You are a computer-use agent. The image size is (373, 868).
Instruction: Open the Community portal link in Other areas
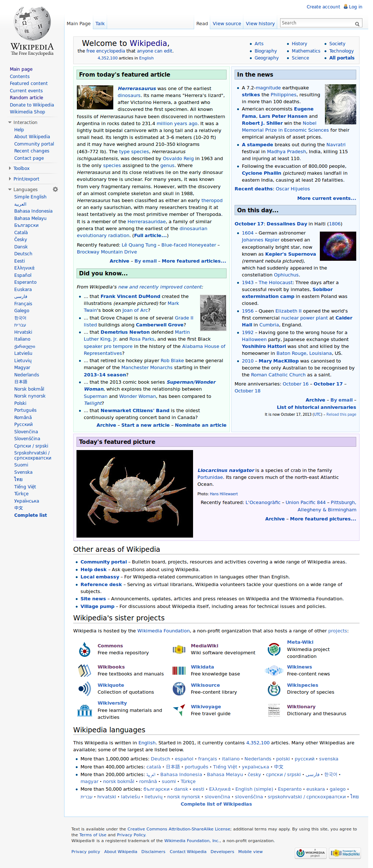104,562
